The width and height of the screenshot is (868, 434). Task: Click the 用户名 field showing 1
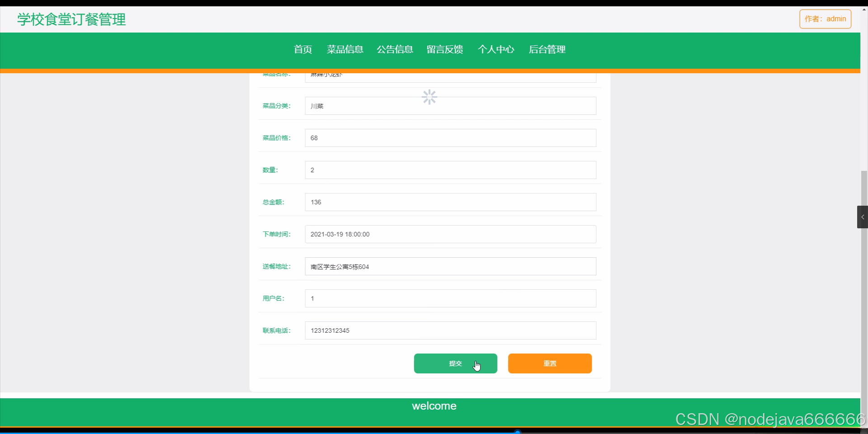coord(450,298)
